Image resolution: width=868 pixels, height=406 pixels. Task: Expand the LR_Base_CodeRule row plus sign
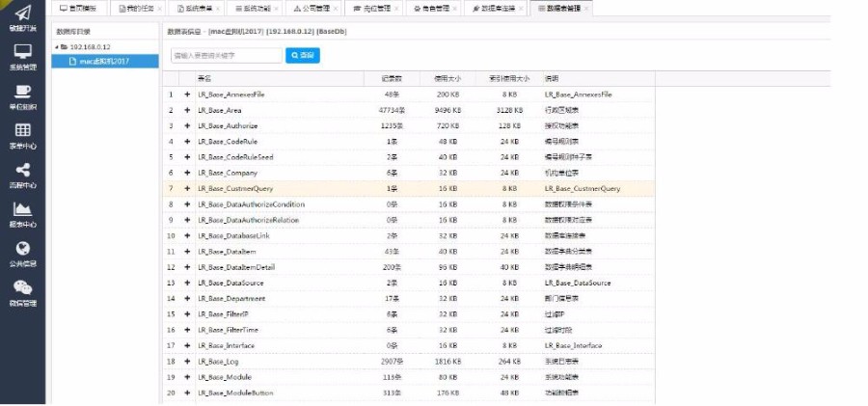[187, 141]
